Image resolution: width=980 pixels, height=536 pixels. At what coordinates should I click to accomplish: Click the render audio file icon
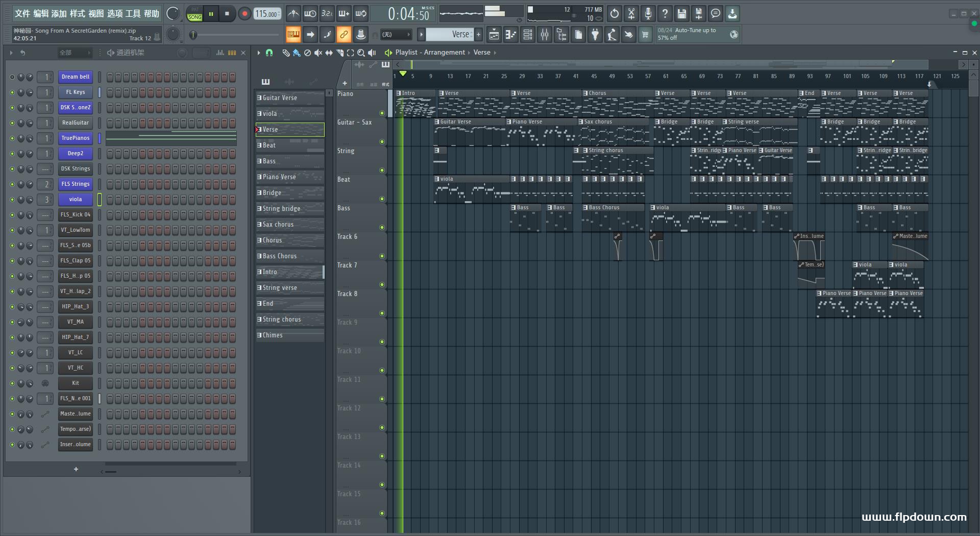[699, 14]
